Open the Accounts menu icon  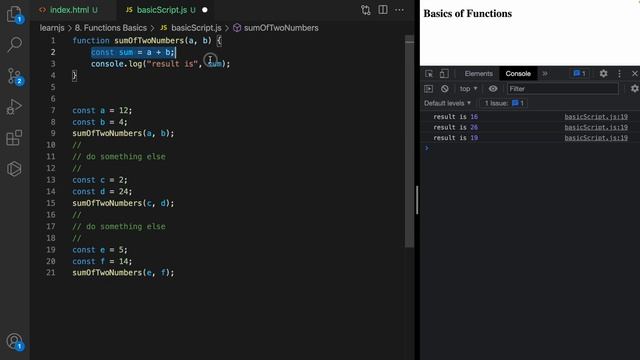pos(14,342)
